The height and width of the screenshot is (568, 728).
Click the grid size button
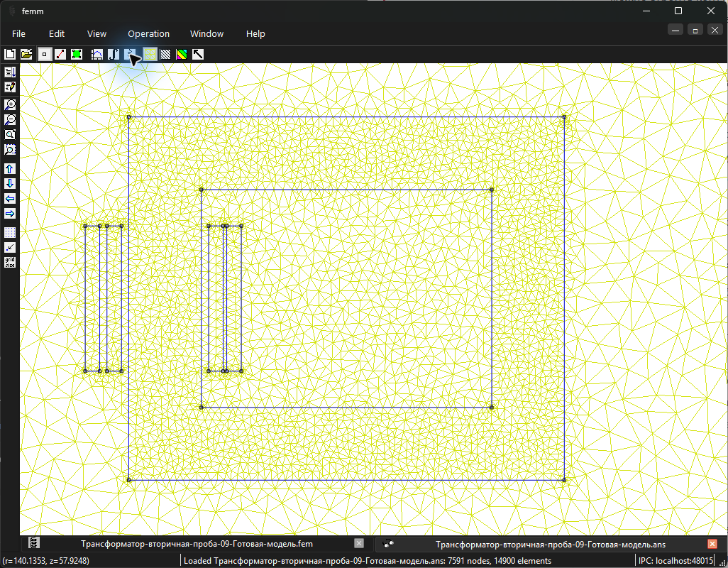(10, 262)
